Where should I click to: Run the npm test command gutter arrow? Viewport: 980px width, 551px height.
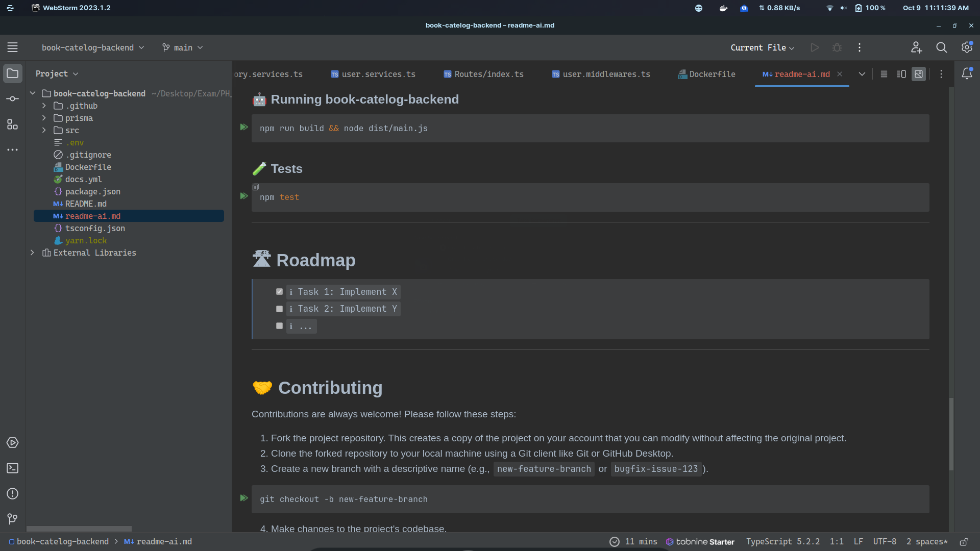click(244, 196)
